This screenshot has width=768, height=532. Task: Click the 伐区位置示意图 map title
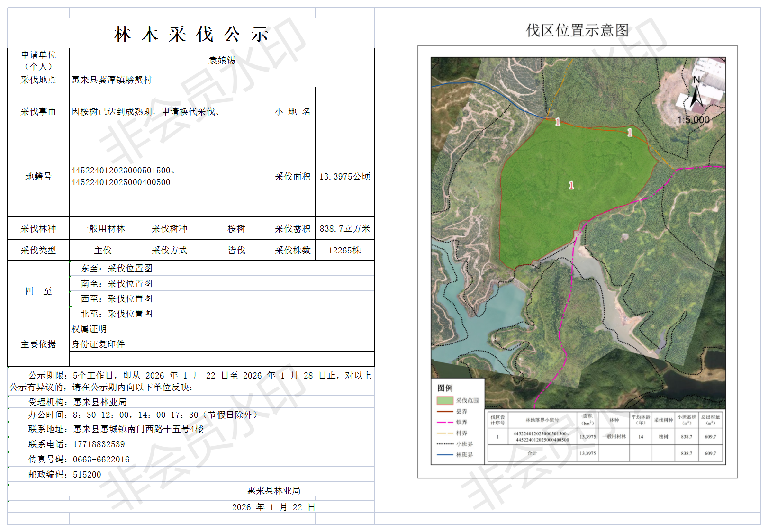point(577,30)
